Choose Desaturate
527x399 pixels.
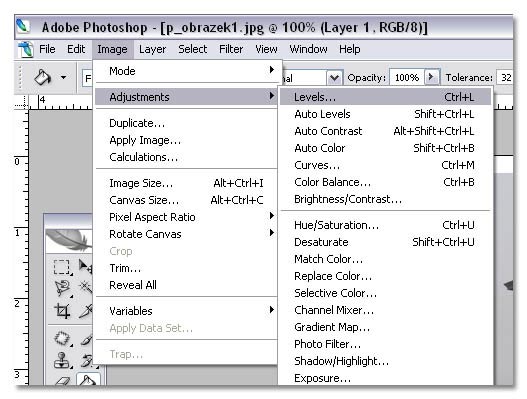[x=385, y=242]
